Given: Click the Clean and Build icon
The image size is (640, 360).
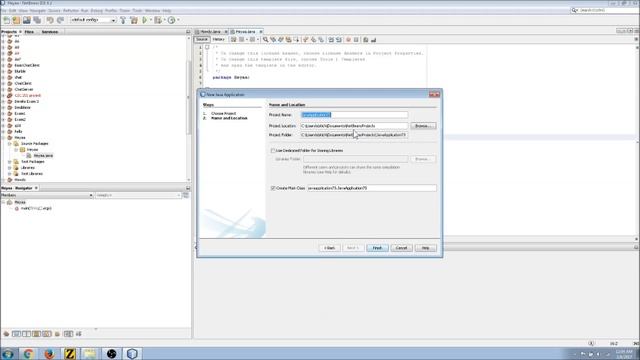Looking at the screenshot, I should pos(134,20).
